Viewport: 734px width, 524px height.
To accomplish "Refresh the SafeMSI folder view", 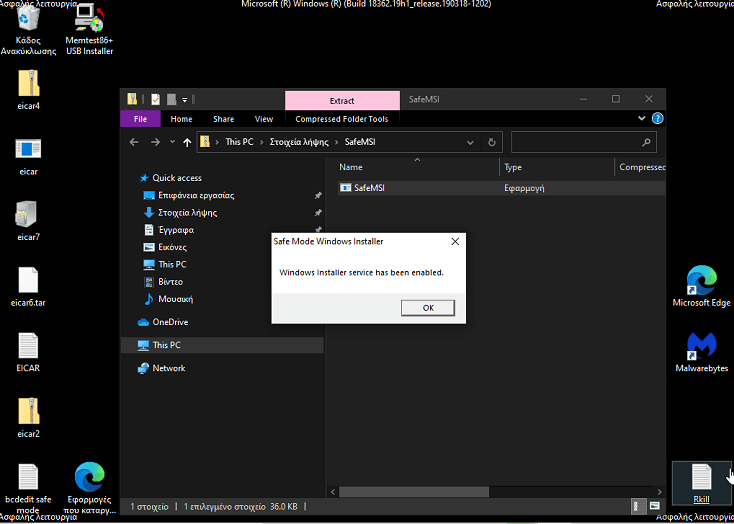I will [x=492, y=142].
